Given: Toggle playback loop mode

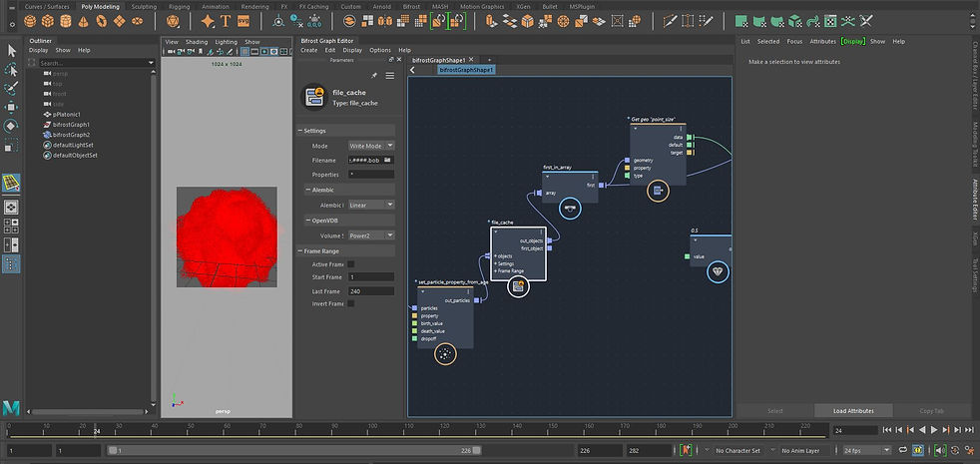Looking at the screenshot, I should (x=903, y=450).
